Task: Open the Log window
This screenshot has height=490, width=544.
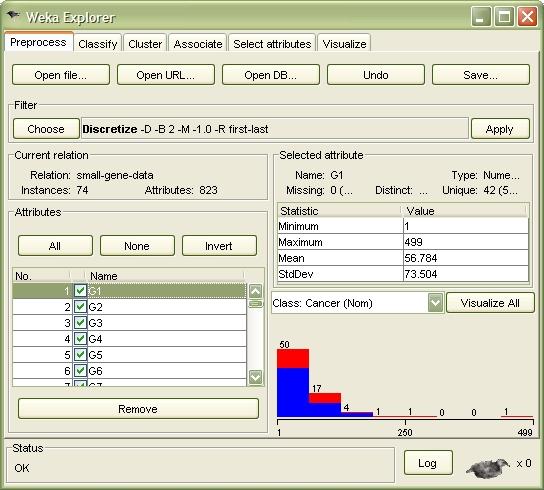Action: [428, 463]
